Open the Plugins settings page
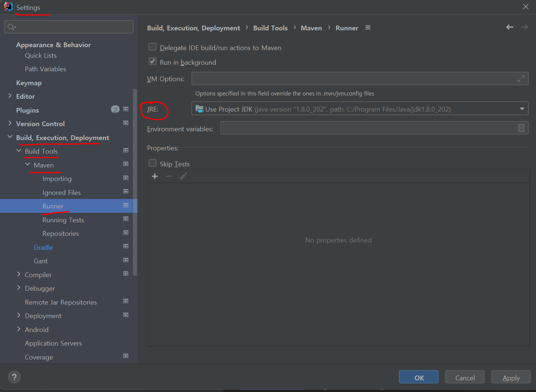 tap(27, 110)
